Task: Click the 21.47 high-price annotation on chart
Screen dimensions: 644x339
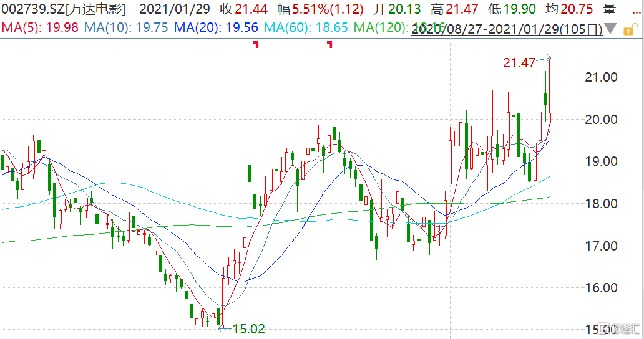Action: tap(519, 63)
